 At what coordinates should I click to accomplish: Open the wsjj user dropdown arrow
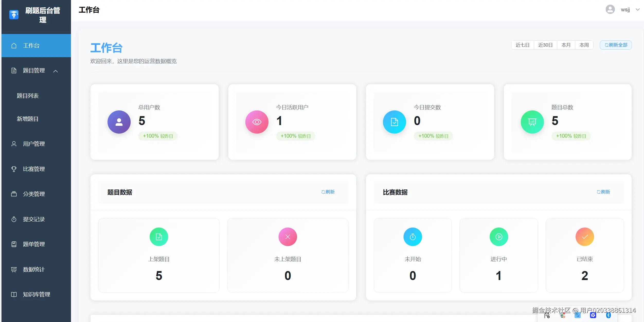point(638,10)
